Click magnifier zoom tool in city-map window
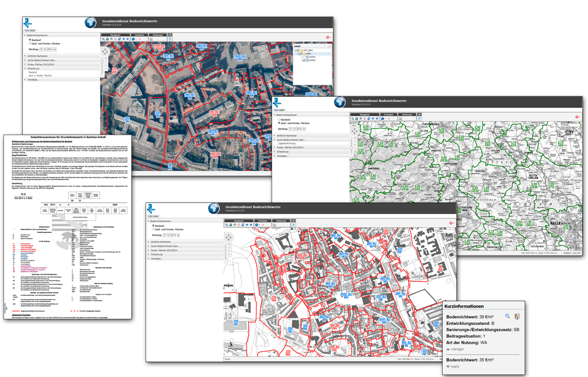Screen dimensions: 588x377 [226, 225]
